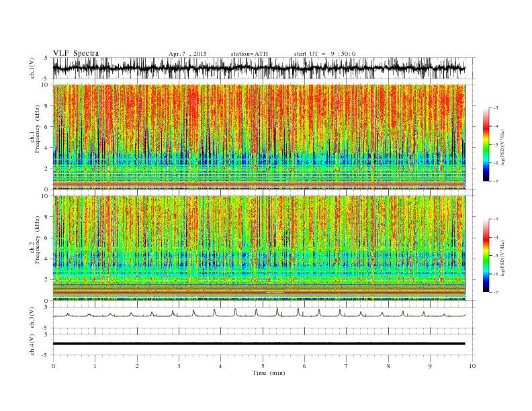This screenshot has width=532, height=411.
Task: Click the "6" tick on the time axis
Action: click(304, 366)
